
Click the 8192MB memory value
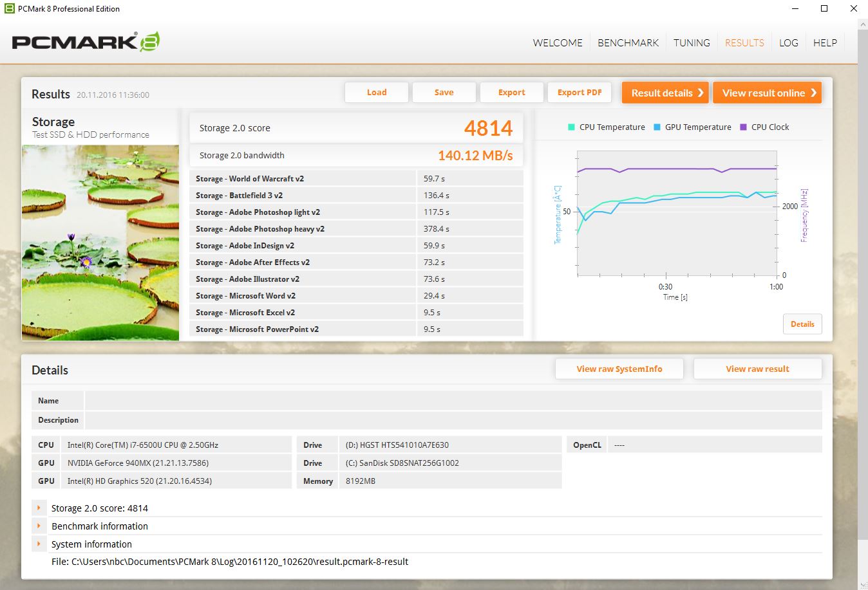pos(361,481)
